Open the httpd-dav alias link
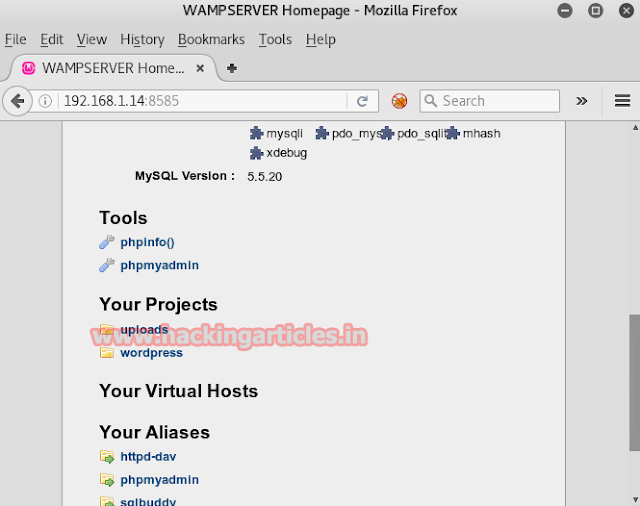The image size is (640, 506). click(148, 457)
